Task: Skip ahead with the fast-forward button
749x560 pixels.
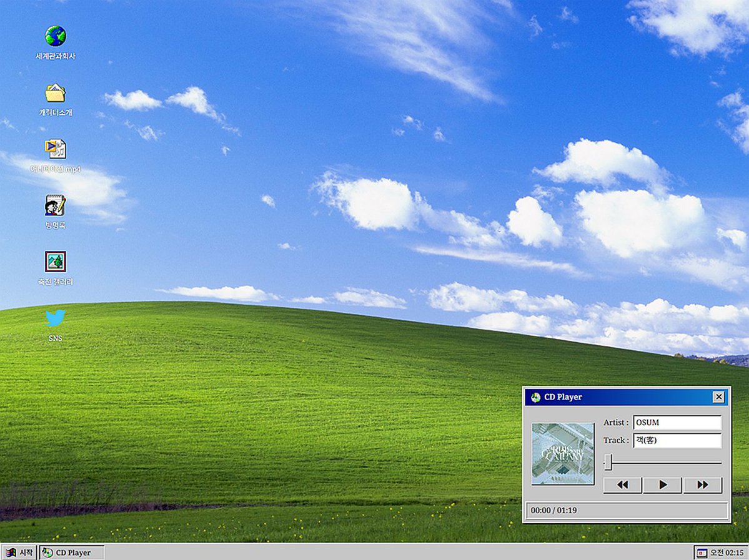Action: (703, 485)
